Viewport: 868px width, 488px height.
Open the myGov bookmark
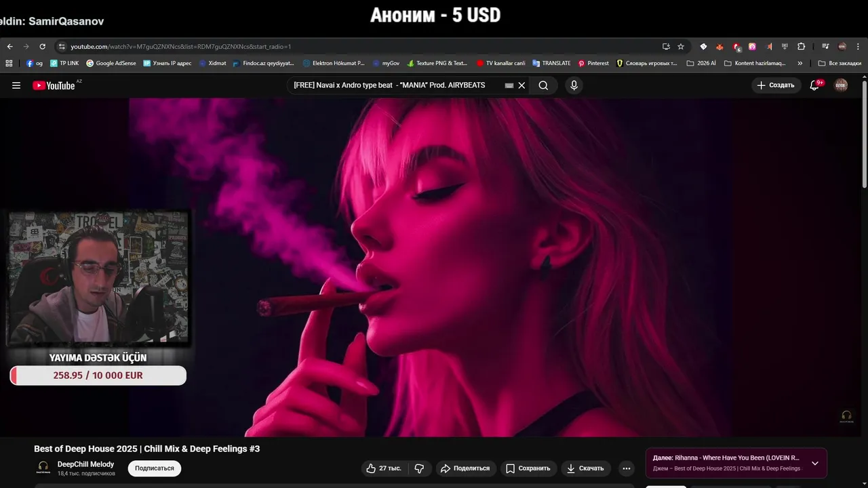pyautogui.click(x=387, y=63)
